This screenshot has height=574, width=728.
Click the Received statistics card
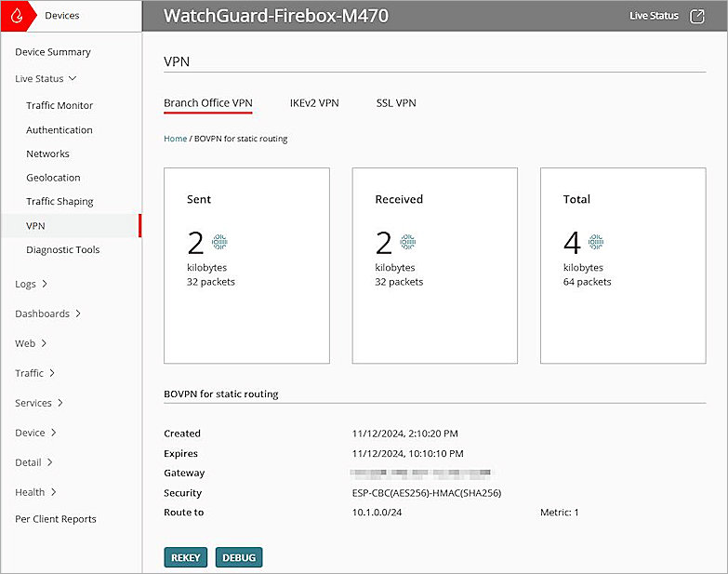click(434, 266)
